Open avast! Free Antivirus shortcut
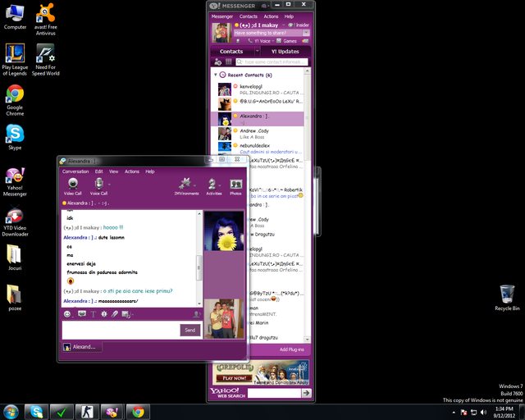525x420 pixels. (46, 20)
